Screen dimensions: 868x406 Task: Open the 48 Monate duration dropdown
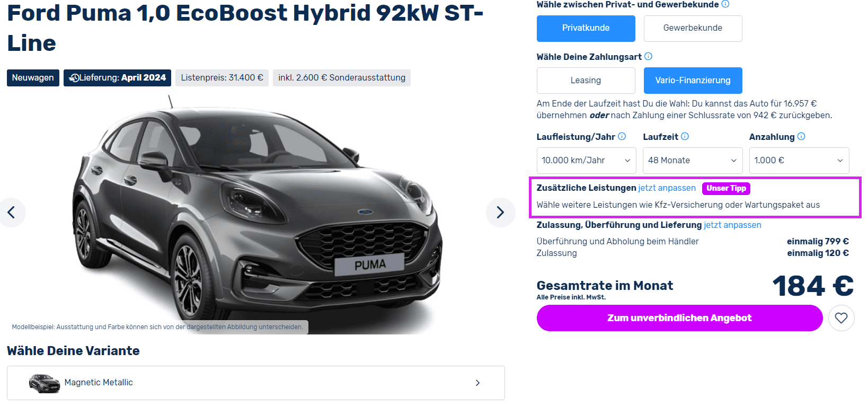click(693, 161)
